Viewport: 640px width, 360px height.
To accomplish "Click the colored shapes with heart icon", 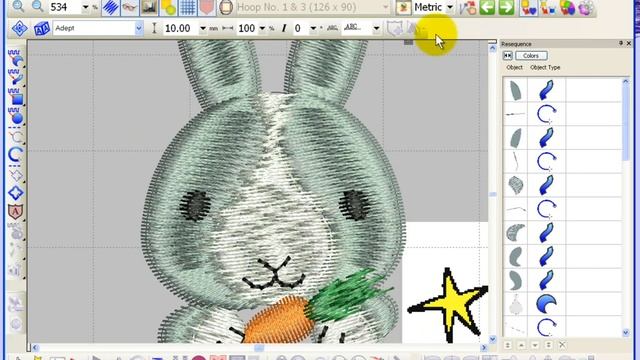I will pyautogui.click(x=529, y=7).
